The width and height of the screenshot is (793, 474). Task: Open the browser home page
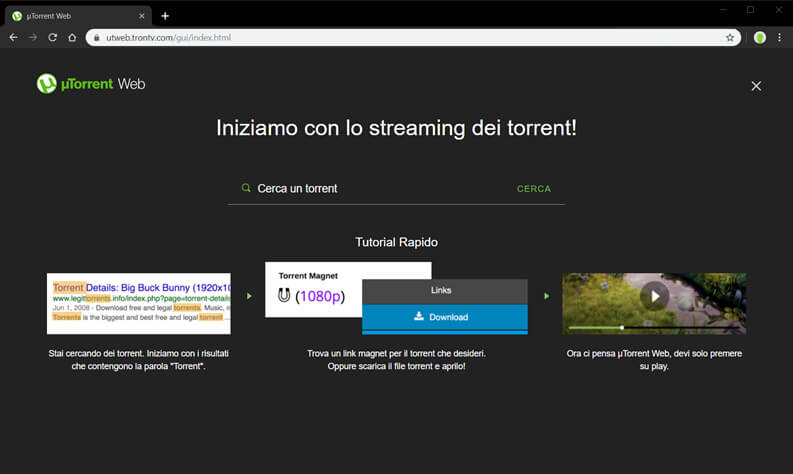tap(72, 37)
